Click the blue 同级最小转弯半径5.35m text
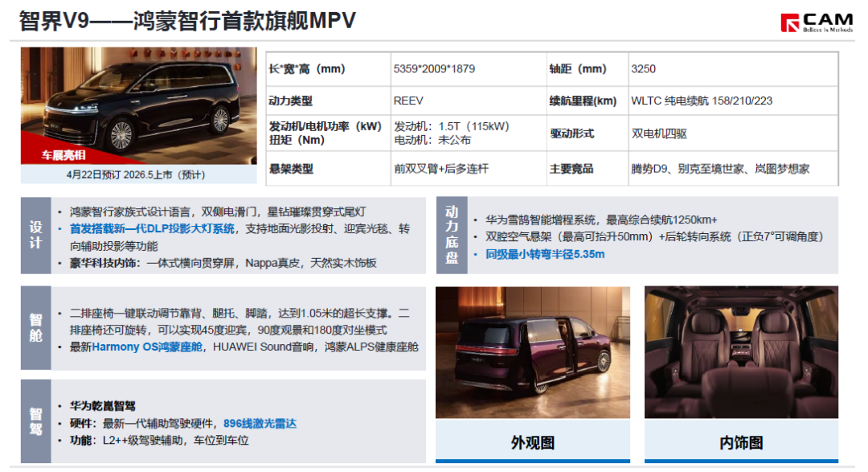Screen dimensions: 868x472 tap(545, 254)
